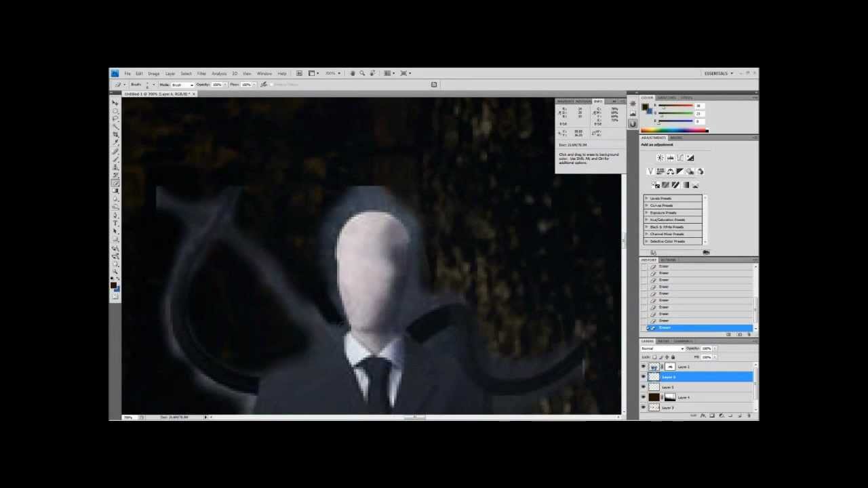868x488 pixels.
Task: Click the red channel slider in Color panel
Action: (676, 105)
